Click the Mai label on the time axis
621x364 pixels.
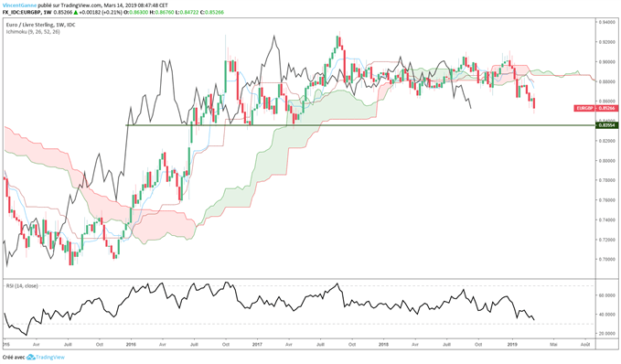click(553, 345)
